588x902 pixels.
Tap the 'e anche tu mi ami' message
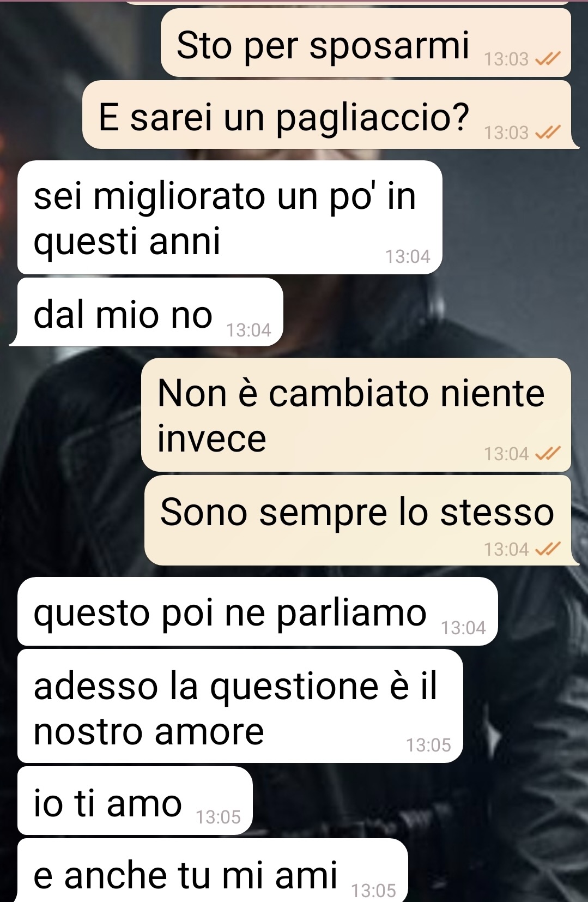[x=213, y=870]
